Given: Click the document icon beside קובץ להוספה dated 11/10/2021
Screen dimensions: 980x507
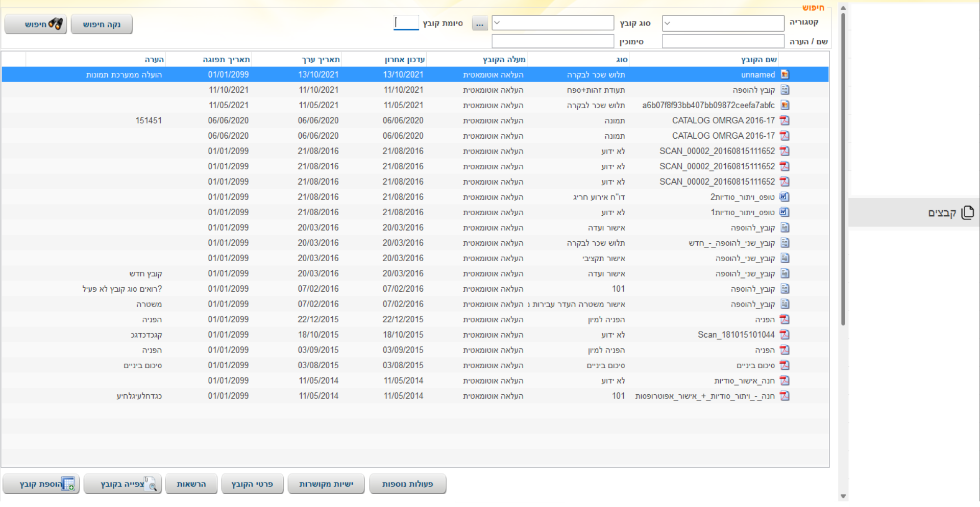Looking at the screenshot, I should pyautogui.click(x=785, y=90).
